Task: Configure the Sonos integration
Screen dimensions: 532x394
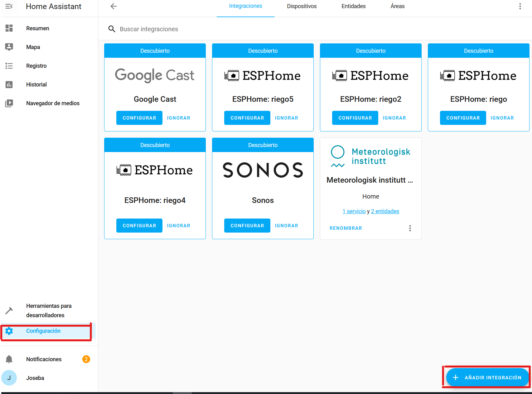Action: (247, 225)
